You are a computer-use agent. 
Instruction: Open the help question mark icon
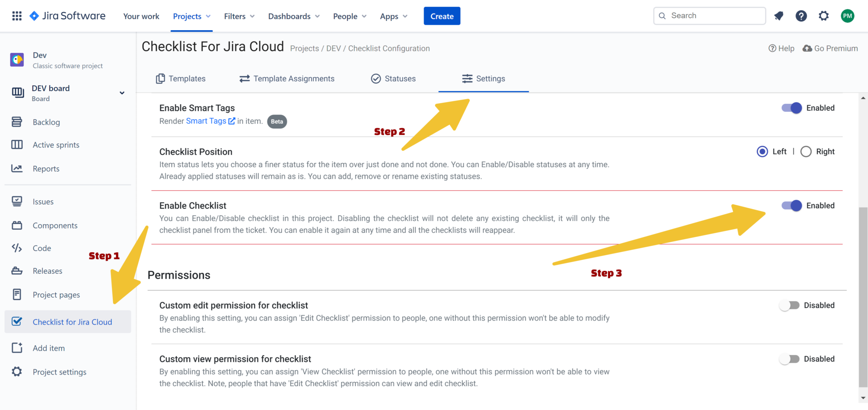(x=801, y=16)
